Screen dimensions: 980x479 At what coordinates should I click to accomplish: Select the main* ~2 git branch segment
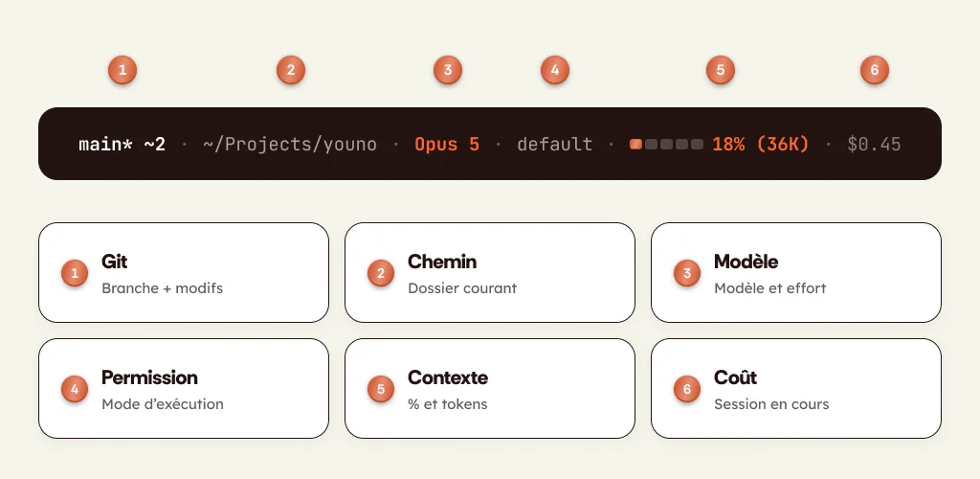coord(122,145)
